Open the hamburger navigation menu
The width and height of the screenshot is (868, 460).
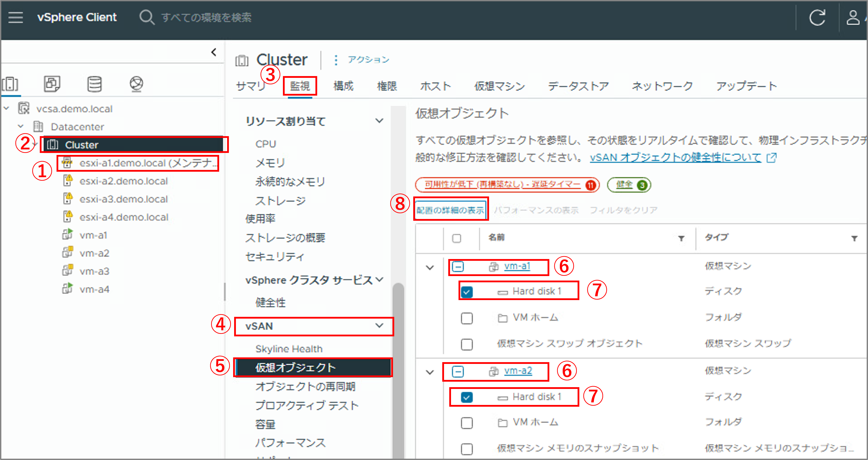(x=16, y=17)
